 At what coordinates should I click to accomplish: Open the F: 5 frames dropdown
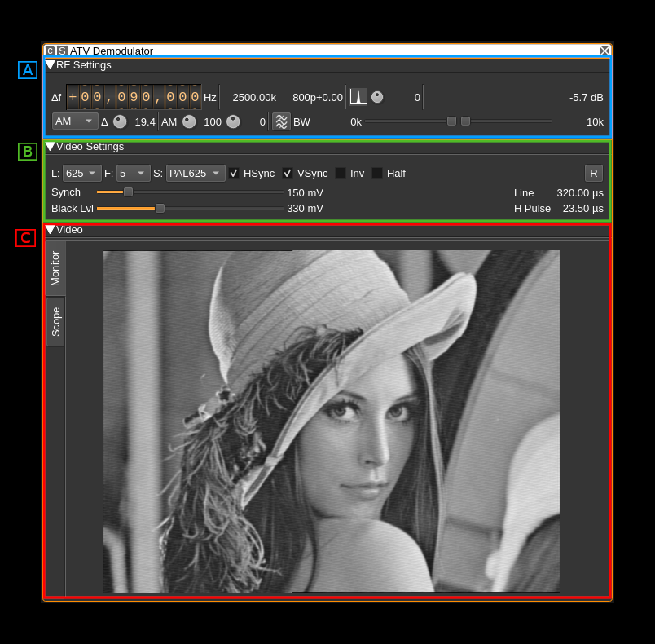[134, 174]
